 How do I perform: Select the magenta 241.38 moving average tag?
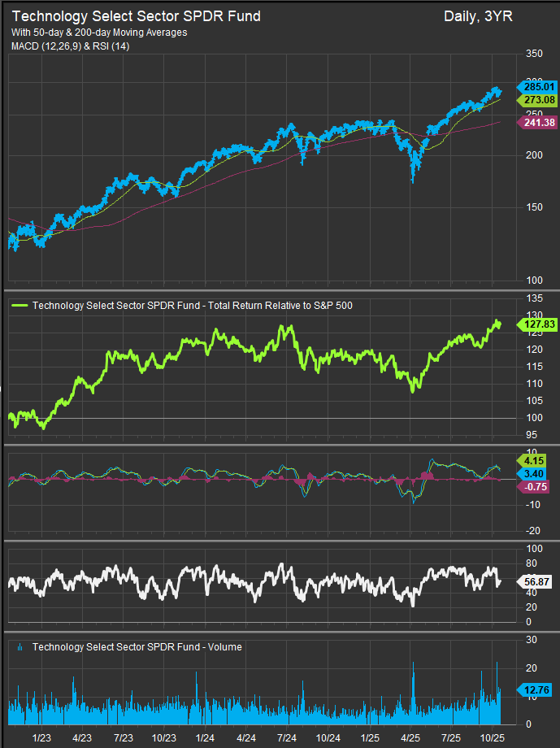point(538,122)
